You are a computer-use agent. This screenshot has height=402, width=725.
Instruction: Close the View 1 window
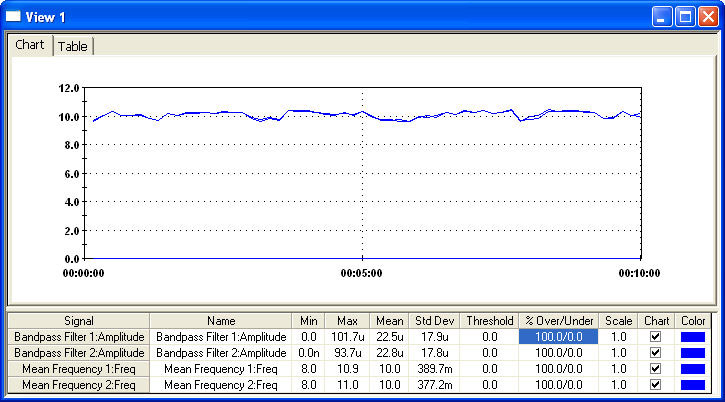pyautogui.click(x=708, y=17)
